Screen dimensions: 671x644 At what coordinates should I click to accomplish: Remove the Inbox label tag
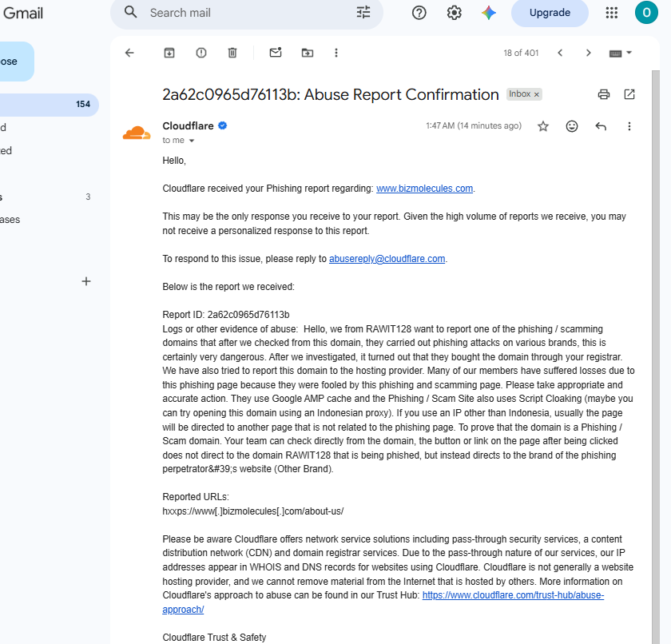537,94
